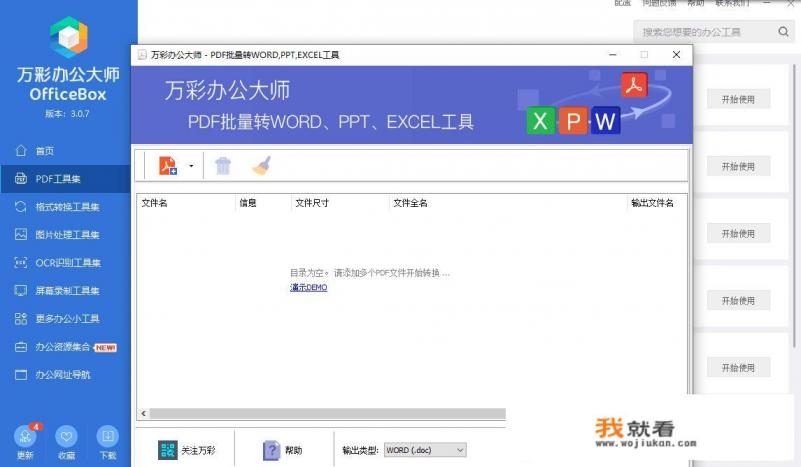Screen dimensions: 801x467
Task: Click the horizontal scrollbar left arrow
Action: coord(142,413)
